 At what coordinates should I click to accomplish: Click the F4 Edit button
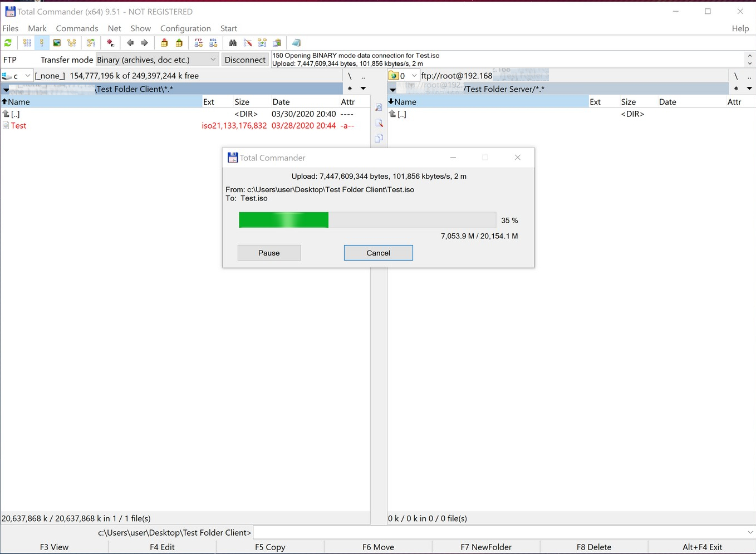(162, 547)
